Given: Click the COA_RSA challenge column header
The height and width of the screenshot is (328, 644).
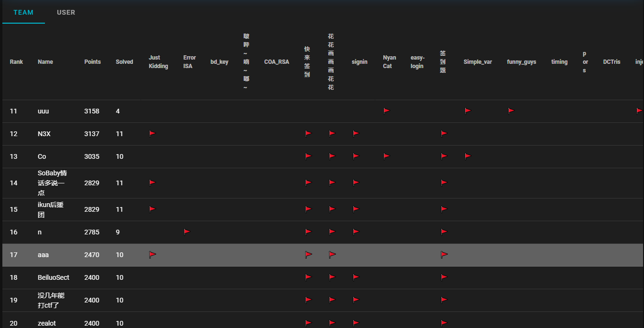Looking at the screenshot, I should click(x=276, y=62).
